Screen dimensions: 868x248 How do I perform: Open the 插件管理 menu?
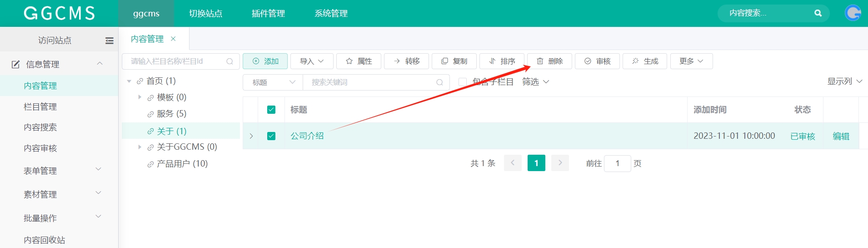pos(269,13)
